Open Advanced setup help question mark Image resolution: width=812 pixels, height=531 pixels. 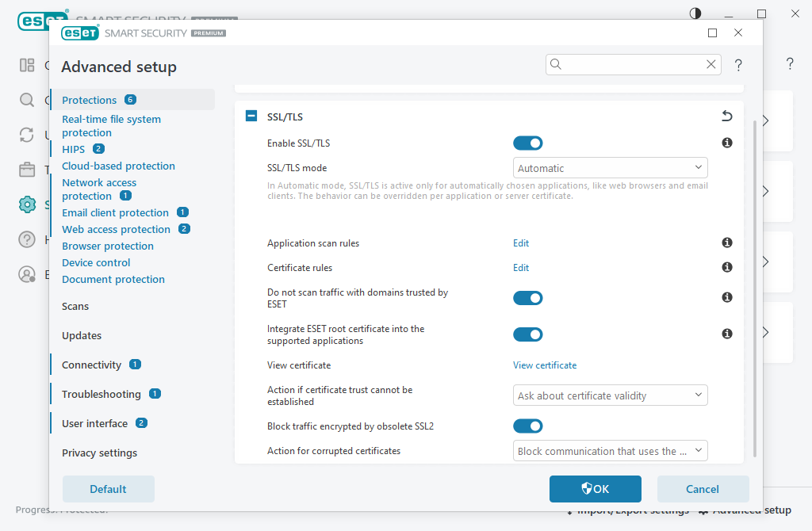(x=738, y=65)
